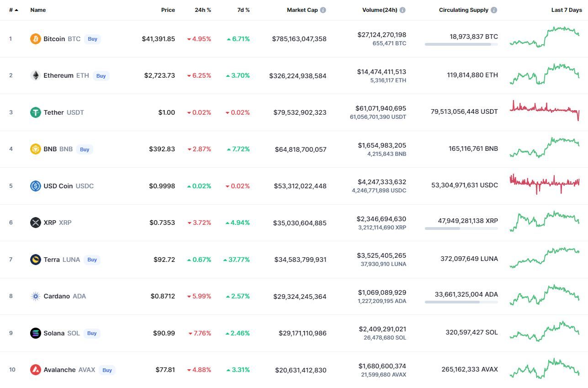Open the Bitcoin name link

click(x=54, y=39)
